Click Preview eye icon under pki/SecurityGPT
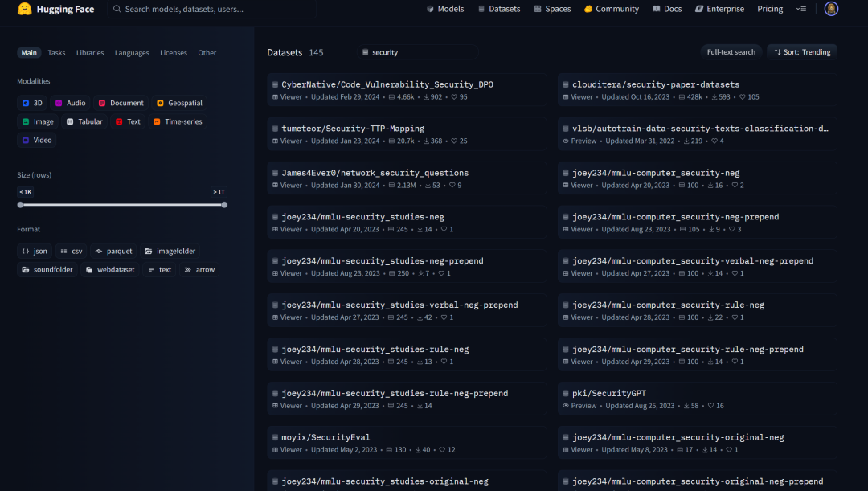The image size is (868, 491). pos(566,406)
